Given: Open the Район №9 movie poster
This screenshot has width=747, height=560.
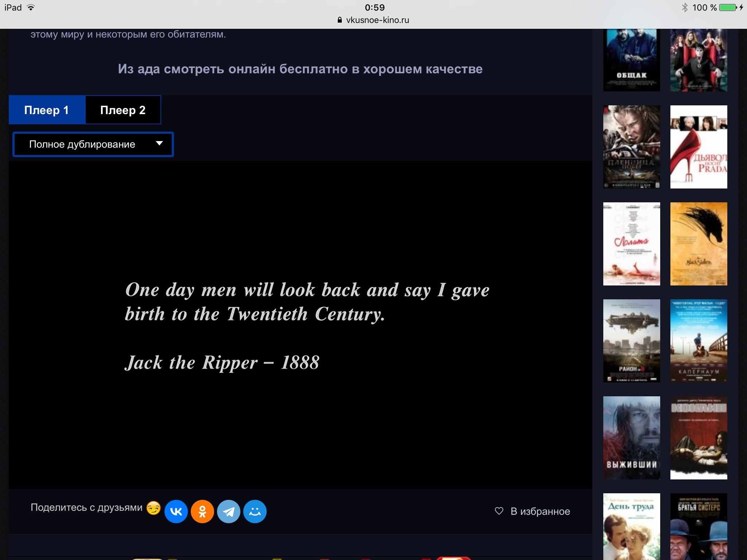Looking at the screenshot, I should (631, 341).
